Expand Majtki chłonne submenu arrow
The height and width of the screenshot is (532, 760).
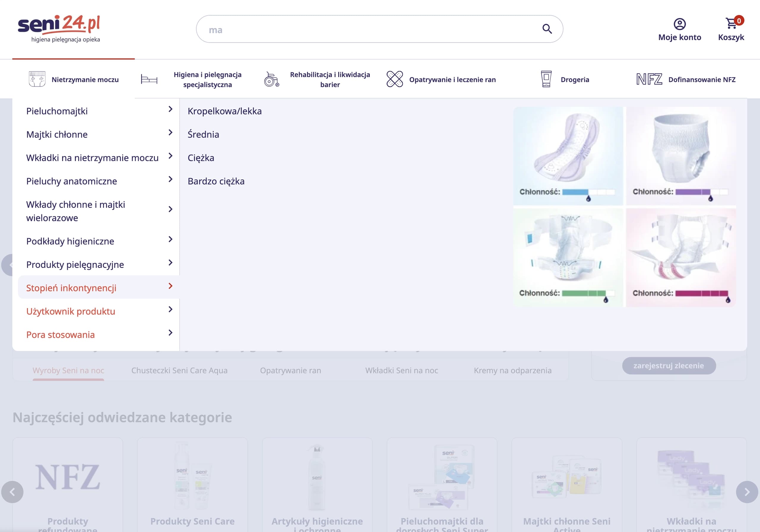pos(170,133)
